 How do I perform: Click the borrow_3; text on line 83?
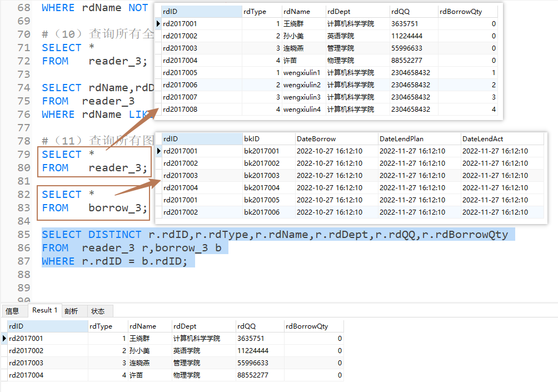tap(118, 207)
